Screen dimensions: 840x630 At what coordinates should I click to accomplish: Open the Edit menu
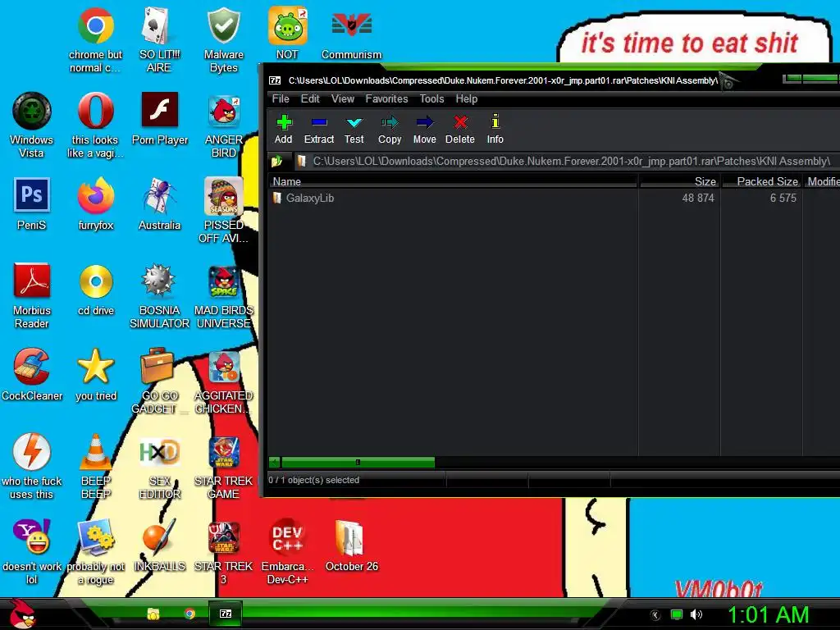[309, 98]
